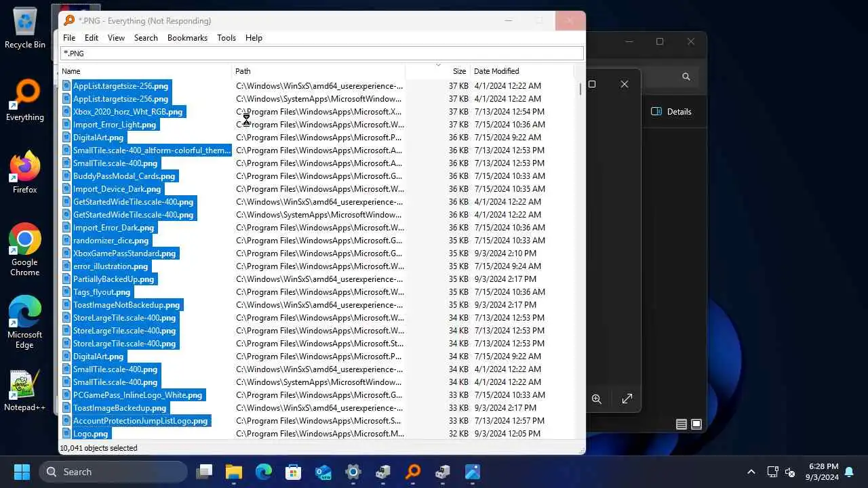Open Microsoft Edge from the taskbar

[x=264, y=472]
